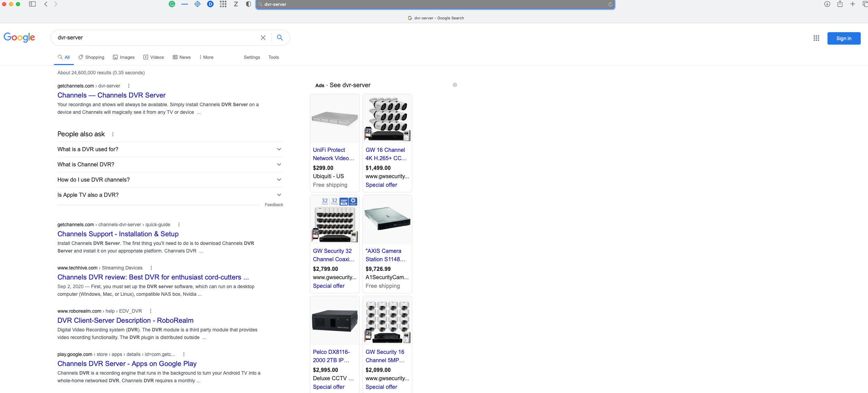Click the Sign in button
Screen dimensions: 868x393
[843, 38]
